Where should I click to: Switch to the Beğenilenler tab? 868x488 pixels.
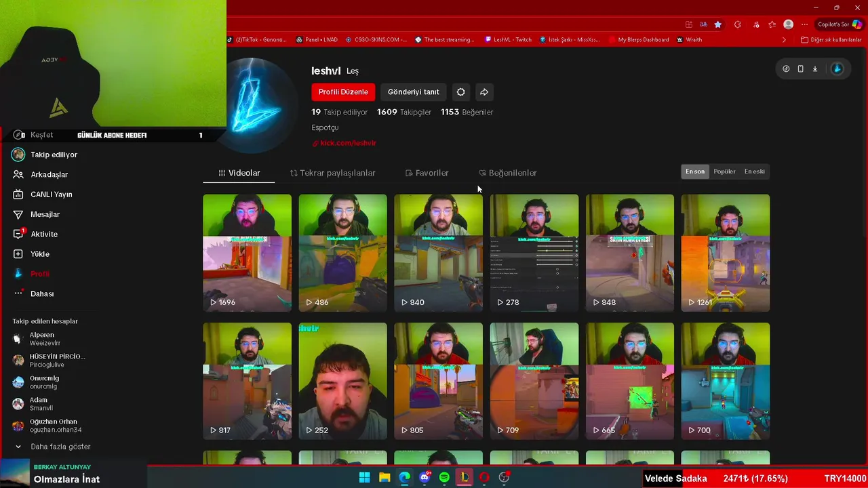point(507,173)
